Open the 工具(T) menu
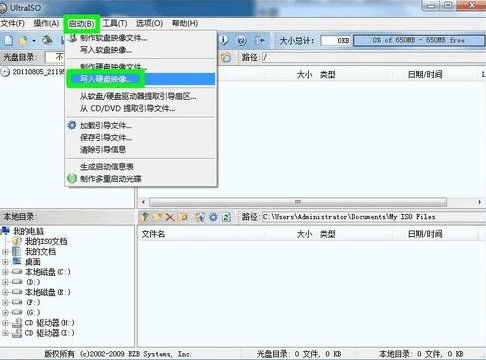This screenshot has height=360, width=486. 115,23
